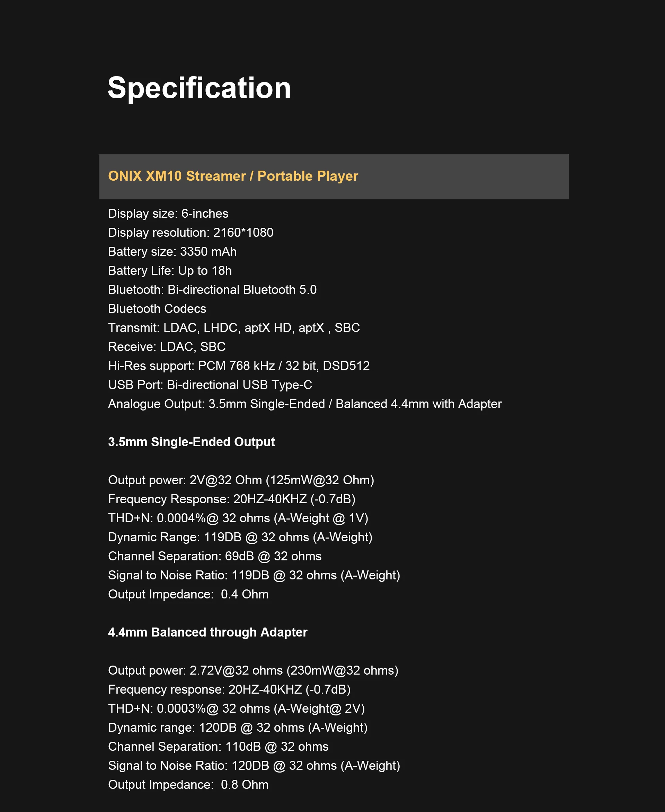Click the 3.5mm Single-Ended Output subheading

(191, 442)
